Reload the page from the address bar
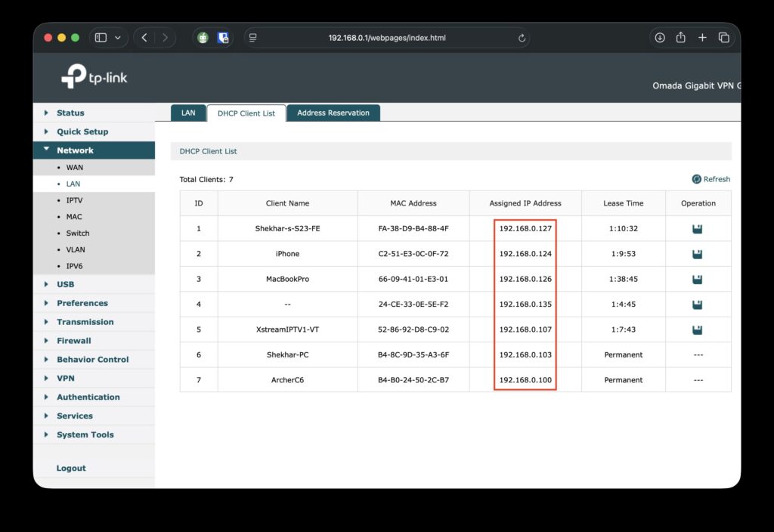Screen dimensions: 774x532 [x=522, y=38]
